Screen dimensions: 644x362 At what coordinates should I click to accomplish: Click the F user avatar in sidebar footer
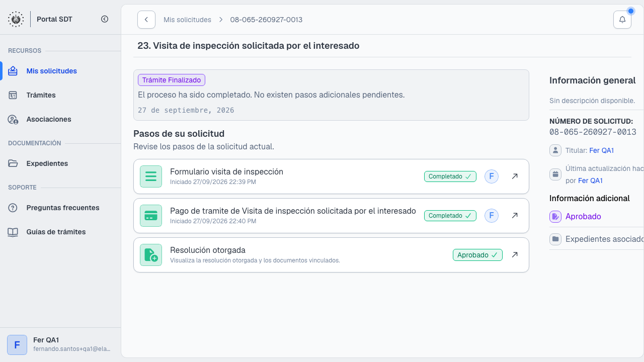(17, 345)
